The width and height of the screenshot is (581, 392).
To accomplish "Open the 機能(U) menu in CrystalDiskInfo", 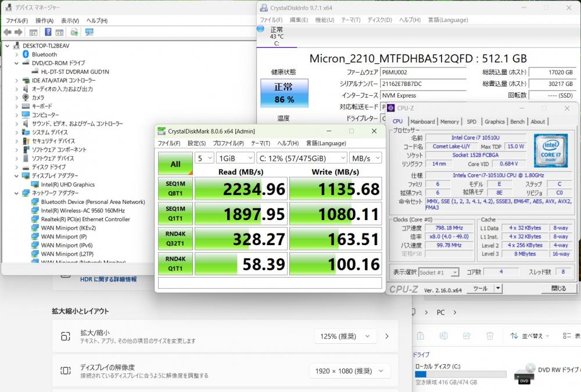I will [324, 20].
